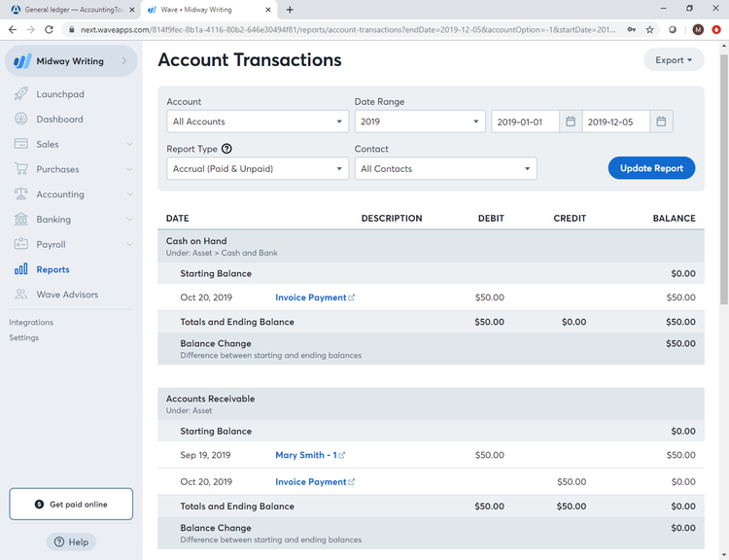This screenshot has width=729, height=560.
Task: Click the Report Type help question mark
Action: click(x=226, y=149)
